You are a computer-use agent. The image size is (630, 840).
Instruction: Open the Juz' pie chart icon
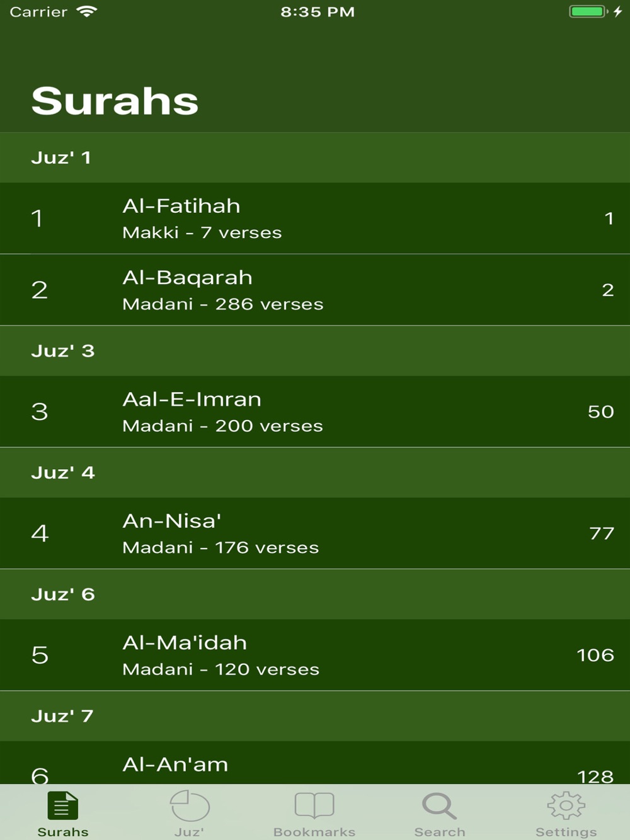click(189, 806)
